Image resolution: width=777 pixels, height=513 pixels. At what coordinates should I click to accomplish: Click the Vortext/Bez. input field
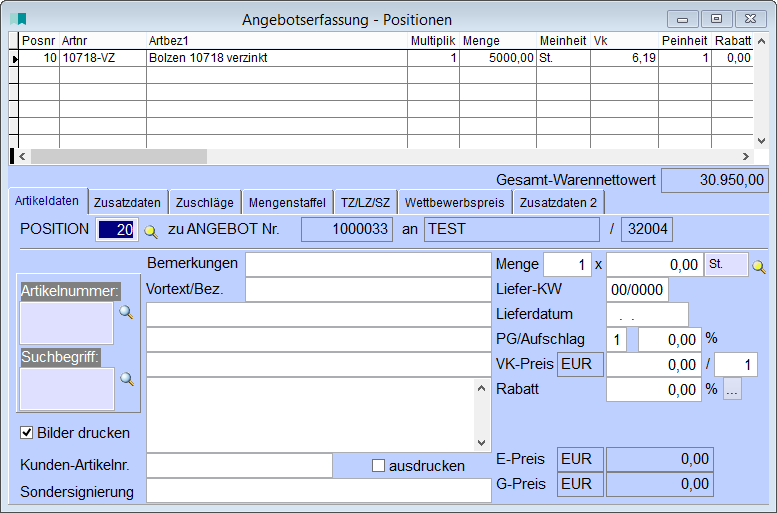pyautogui.click(x=368, y=289)
